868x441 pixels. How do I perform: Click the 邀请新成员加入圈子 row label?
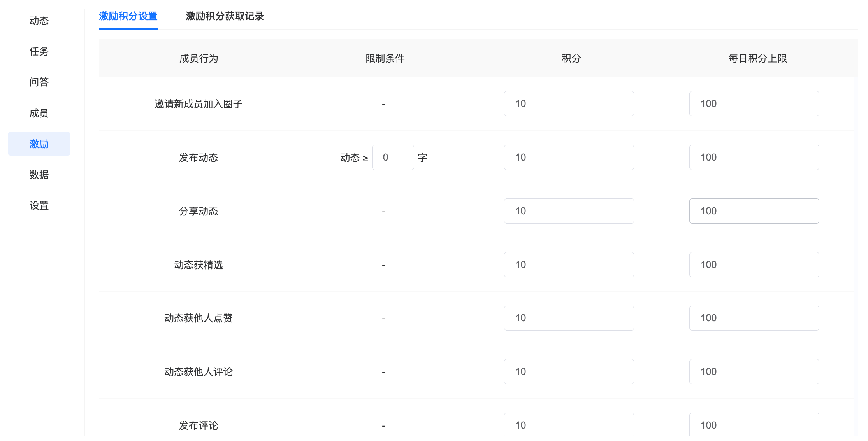tap(199, 104)
